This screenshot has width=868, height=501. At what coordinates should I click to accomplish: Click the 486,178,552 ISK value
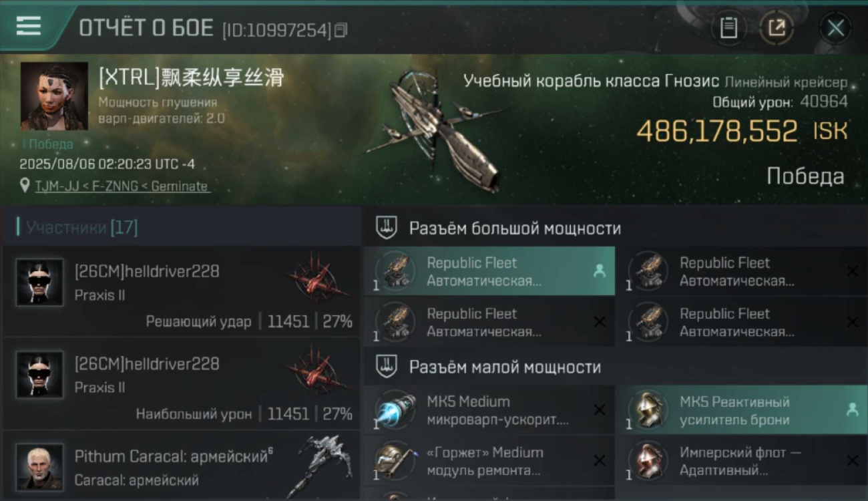pos(742,131)
